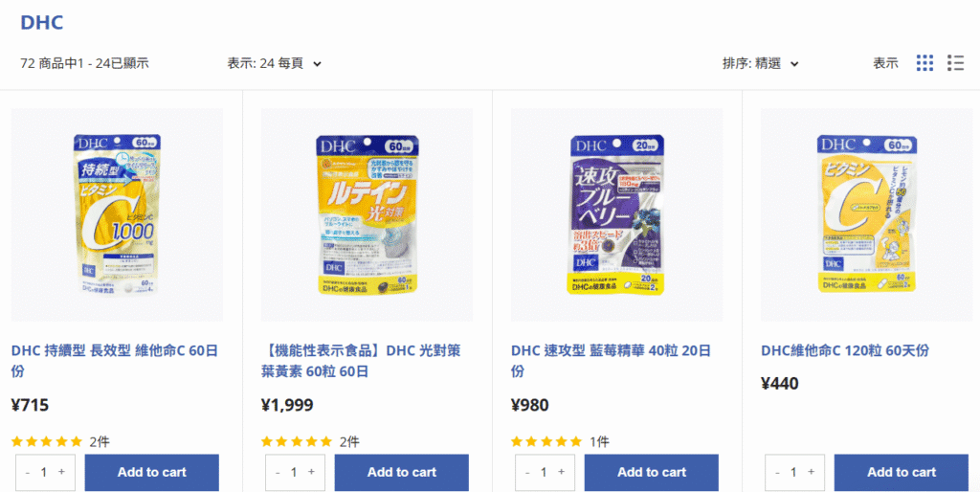The image size is (980, 492).
Task: View DHC lutein 光對策 product image
Action: (x=367, y=214)
